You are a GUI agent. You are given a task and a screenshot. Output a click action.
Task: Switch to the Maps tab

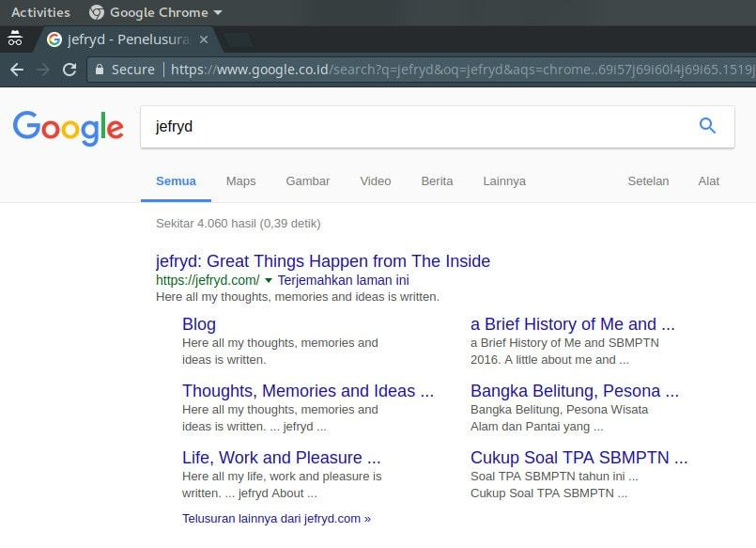(x=240, y=181)
